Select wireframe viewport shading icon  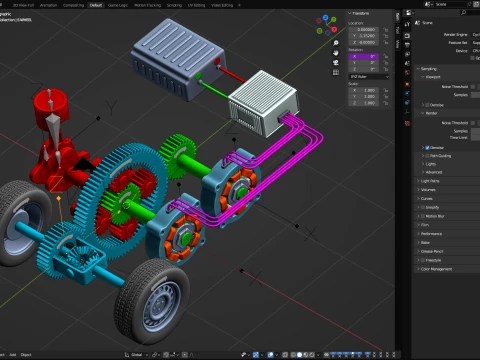click(x=293, y=355)
